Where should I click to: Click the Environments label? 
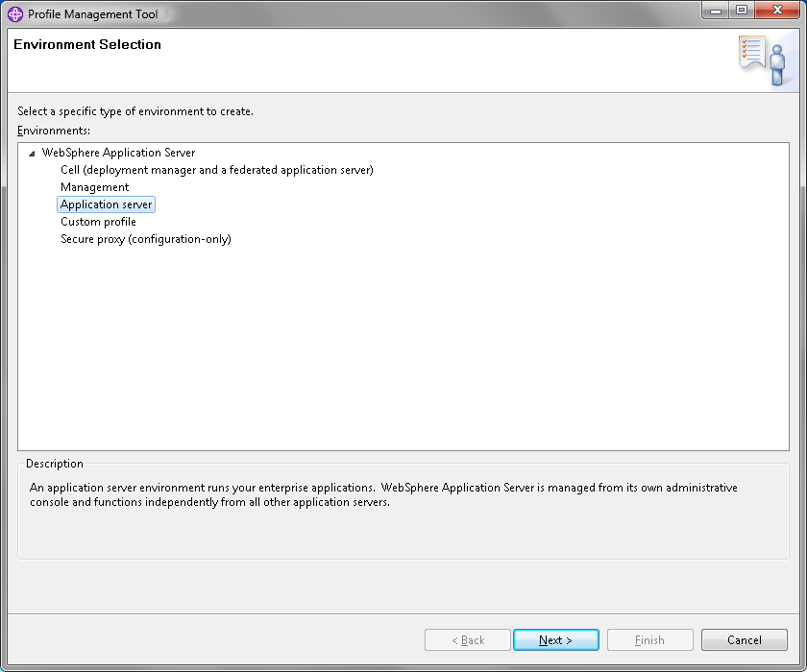click(54, 131)
